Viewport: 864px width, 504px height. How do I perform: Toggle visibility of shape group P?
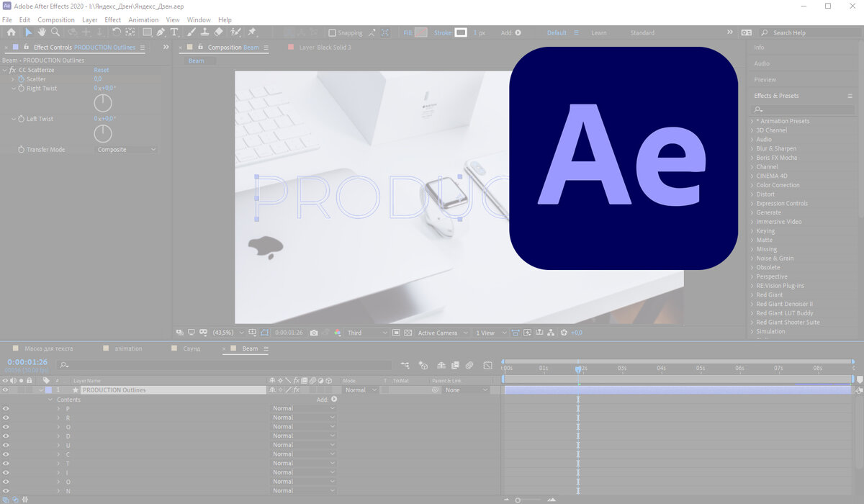coord(6,408)
